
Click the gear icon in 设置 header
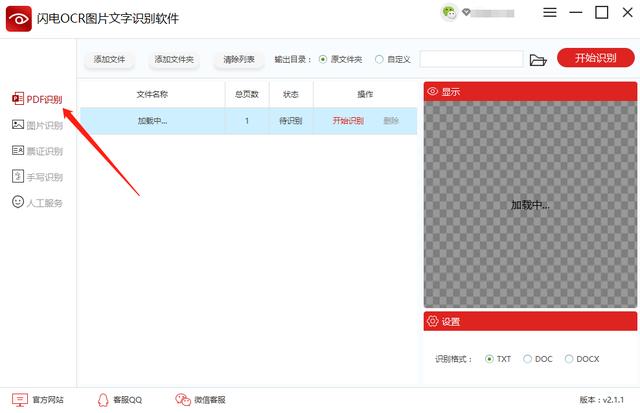click(433, 321)
